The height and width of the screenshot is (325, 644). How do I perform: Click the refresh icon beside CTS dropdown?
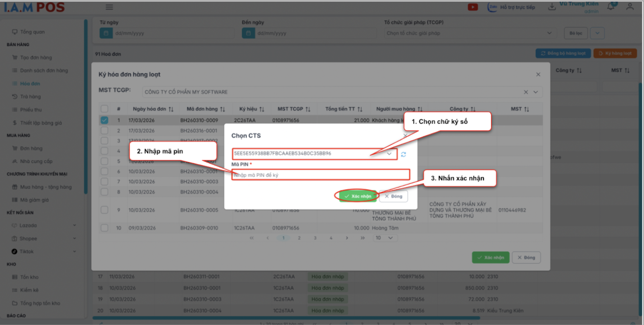(404, 154)
